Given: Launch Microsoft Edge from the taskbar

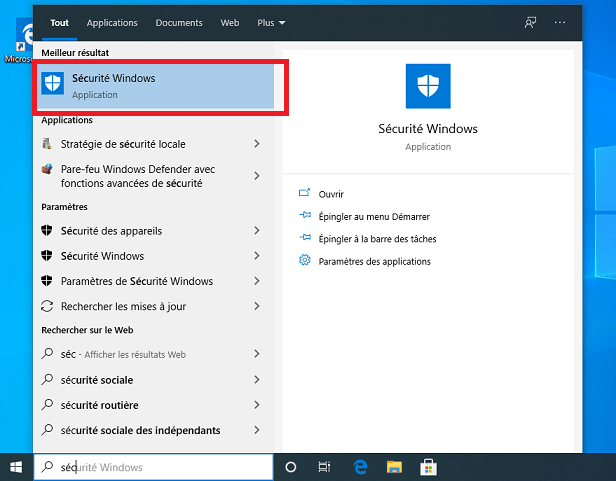Looking at the screenshot, I should (360, 467).
